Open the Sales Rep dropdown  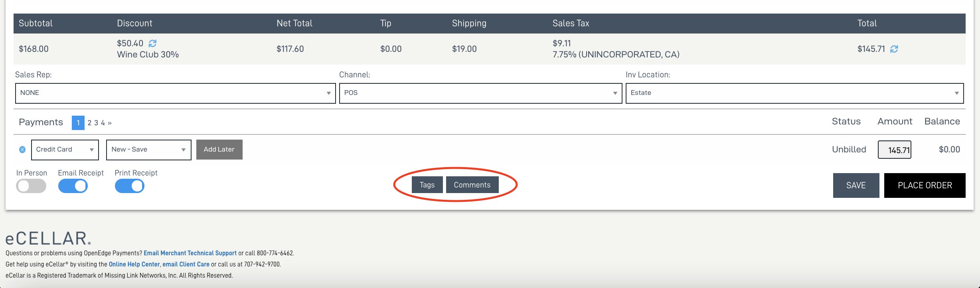[175, 93]
